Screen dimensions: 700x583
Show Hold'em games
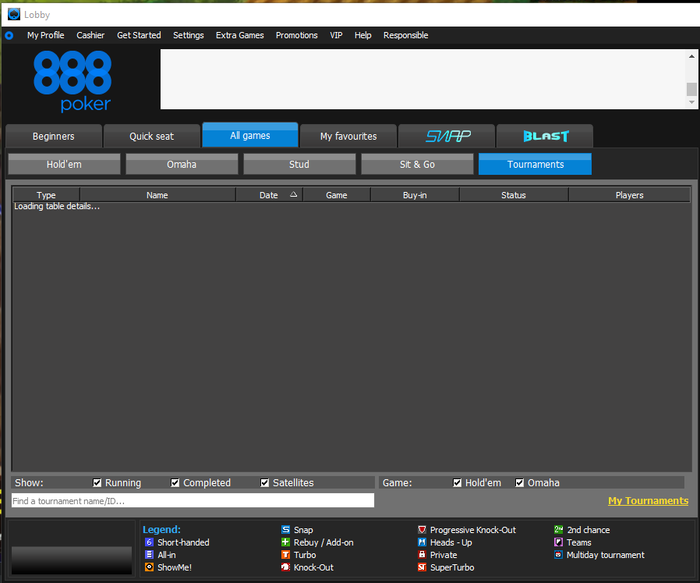click(x=64, y=164)
